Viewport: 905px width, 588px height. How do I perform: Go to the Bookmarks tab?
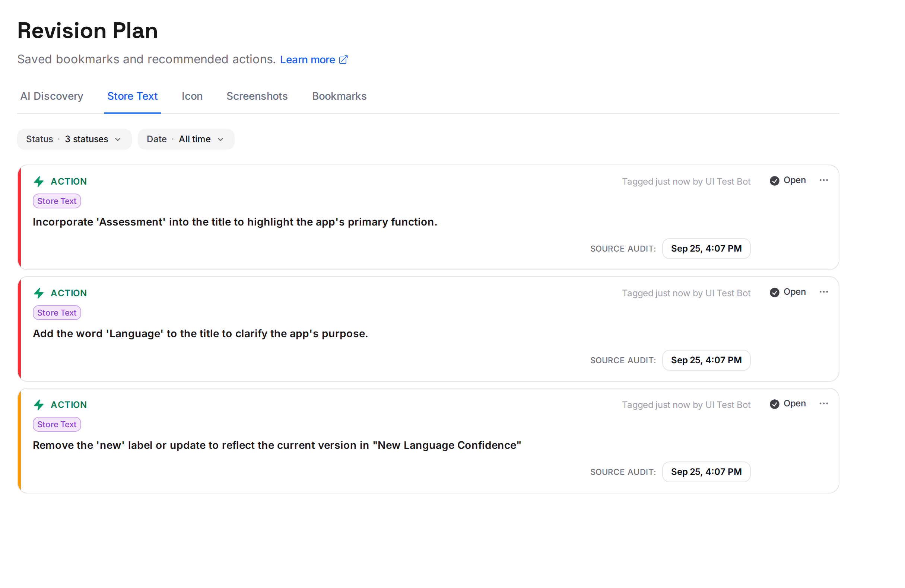[339, 96]
